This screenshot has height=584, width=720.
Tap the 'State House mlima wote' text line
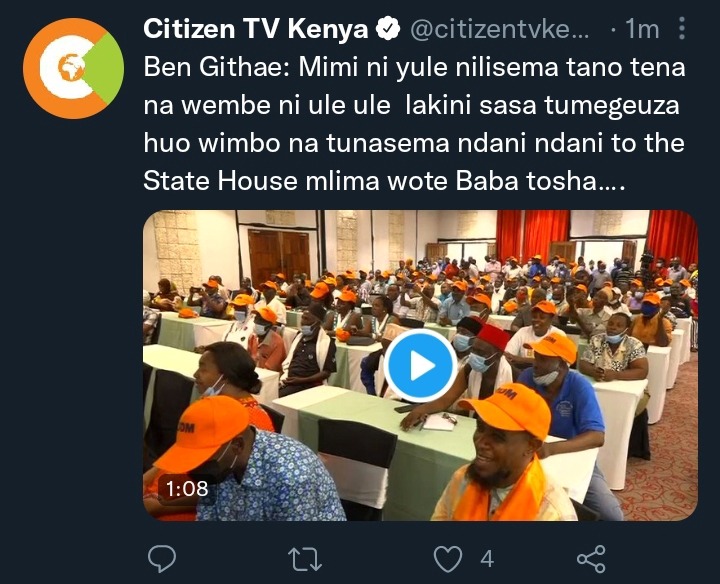pos(295,181)
